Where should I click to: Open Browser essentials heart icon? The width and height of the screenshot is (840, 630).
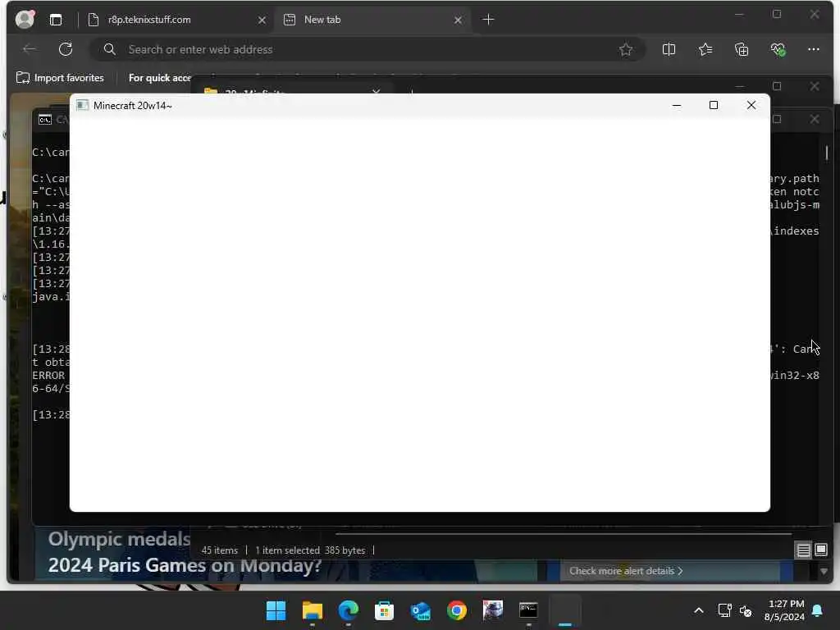click(x=778, y=49)
